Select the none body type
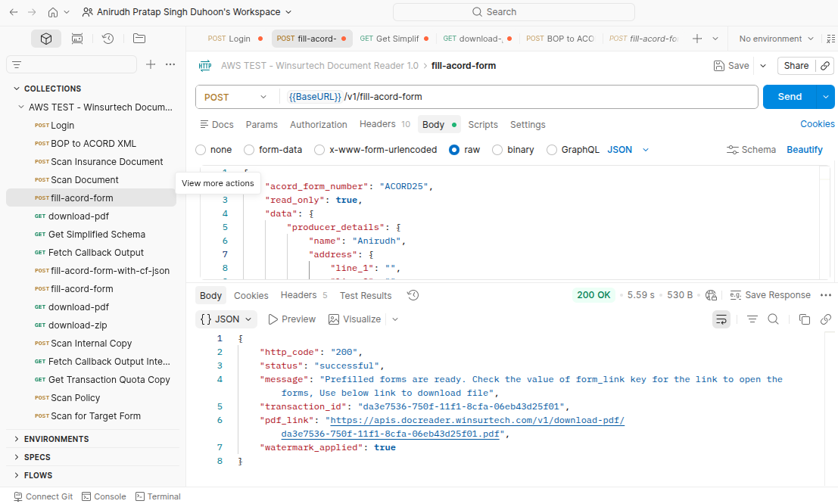The height and width of the screenshot is (504, 838). (x=201, y=150)
